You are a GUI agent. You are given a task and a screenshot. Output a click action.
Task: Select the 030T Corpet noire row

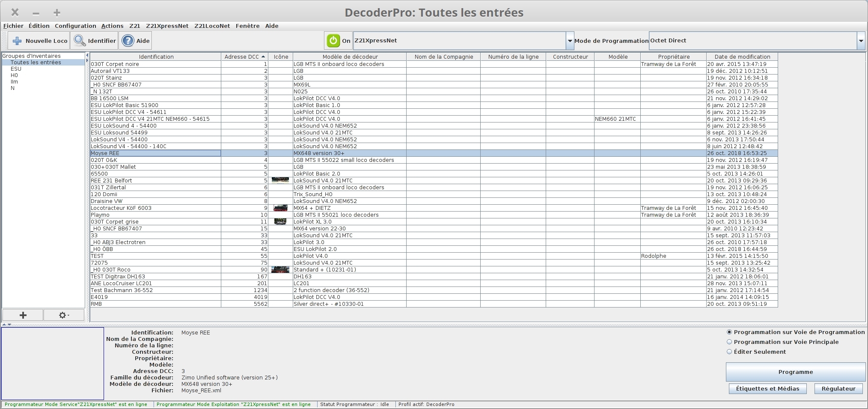[x=434, y=64]
